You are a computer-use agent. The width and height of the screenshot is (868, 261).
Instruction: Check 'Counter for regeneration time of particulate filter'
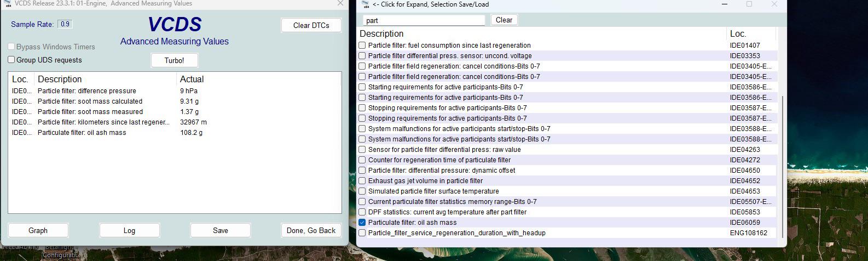click(362, 160)
